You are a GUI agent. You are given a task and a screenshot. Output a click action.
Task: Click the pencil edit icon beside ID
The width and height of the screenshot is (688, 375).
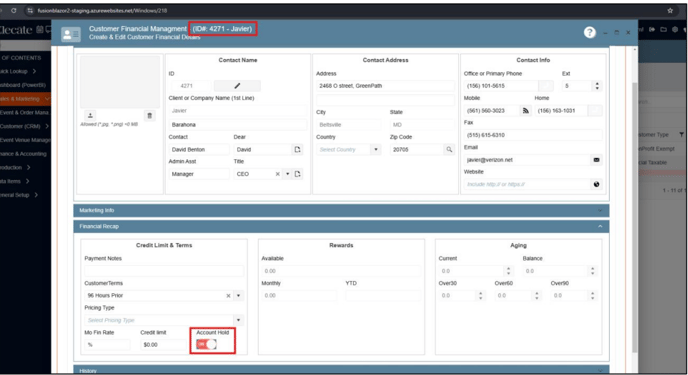coord(237,86)
